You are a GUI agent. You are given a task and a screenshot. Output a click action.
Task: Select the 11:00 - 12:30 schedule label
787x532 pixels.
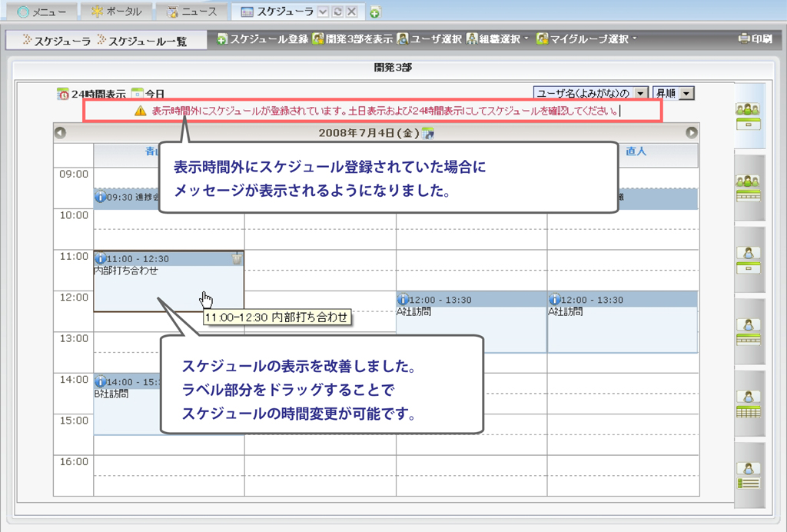coord(138,259)
